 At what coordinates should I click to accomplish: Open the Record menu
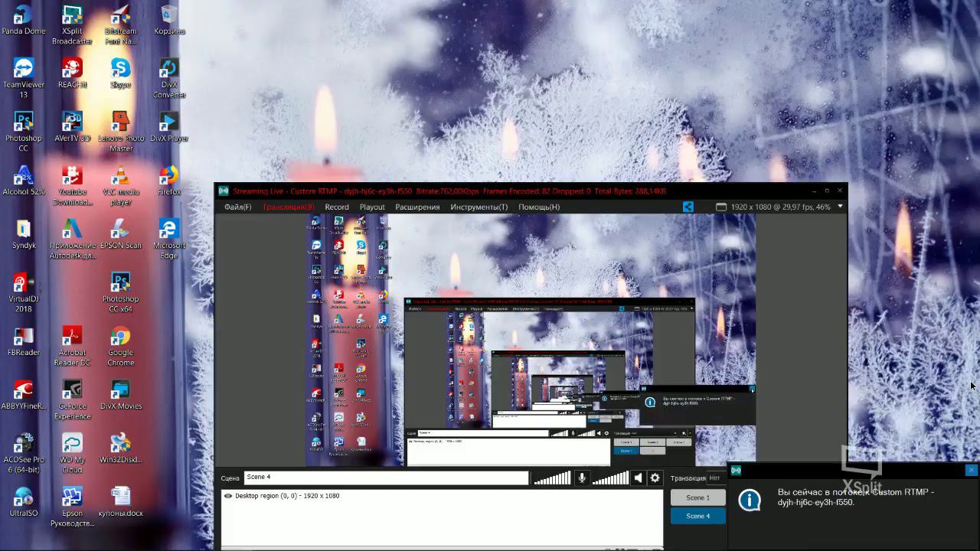point(337,207)
